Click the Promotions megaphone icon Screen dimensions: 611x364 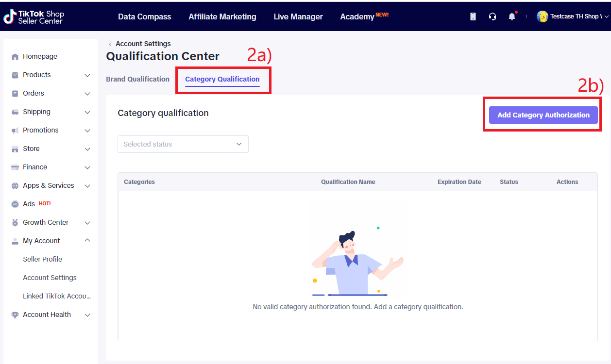tap(15, 131)
